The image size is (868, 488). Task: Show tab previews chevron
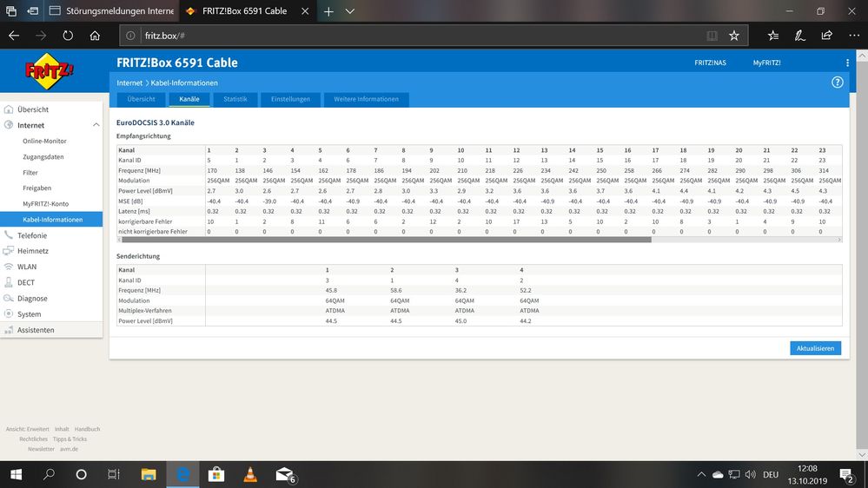coord(350,11)
